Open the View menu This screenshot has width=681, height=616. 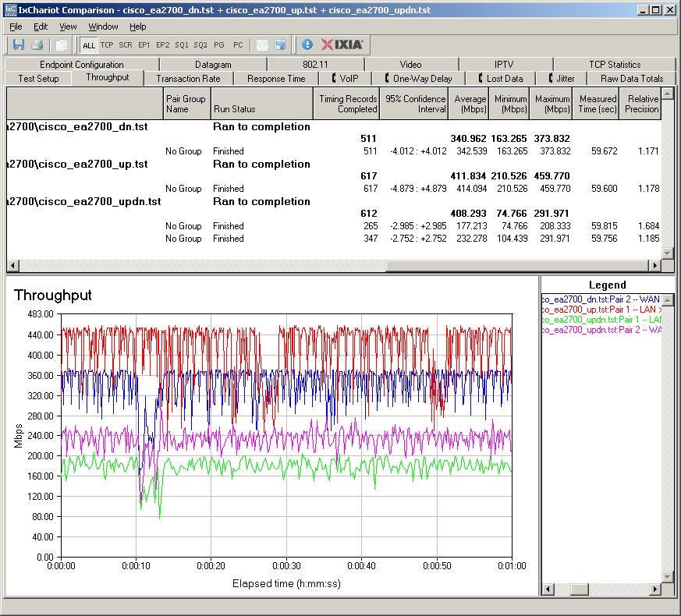click(x=68, y=27)
